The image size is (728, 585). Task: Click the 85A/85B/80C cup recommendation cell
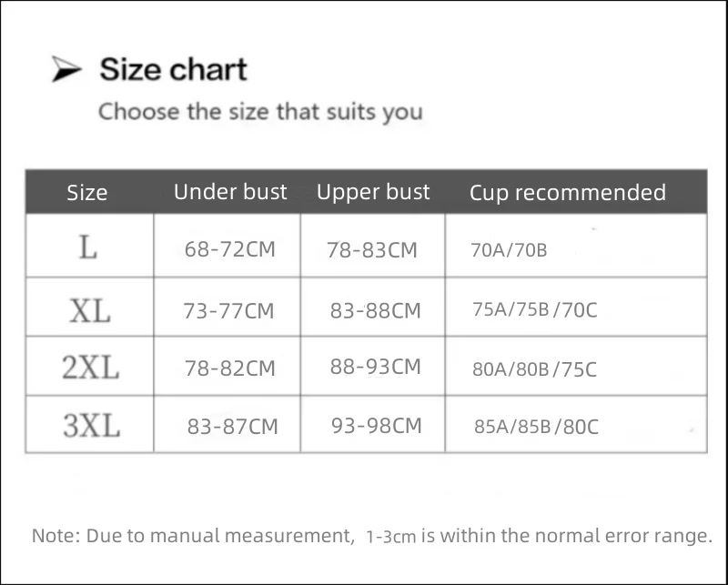[537, 426]
